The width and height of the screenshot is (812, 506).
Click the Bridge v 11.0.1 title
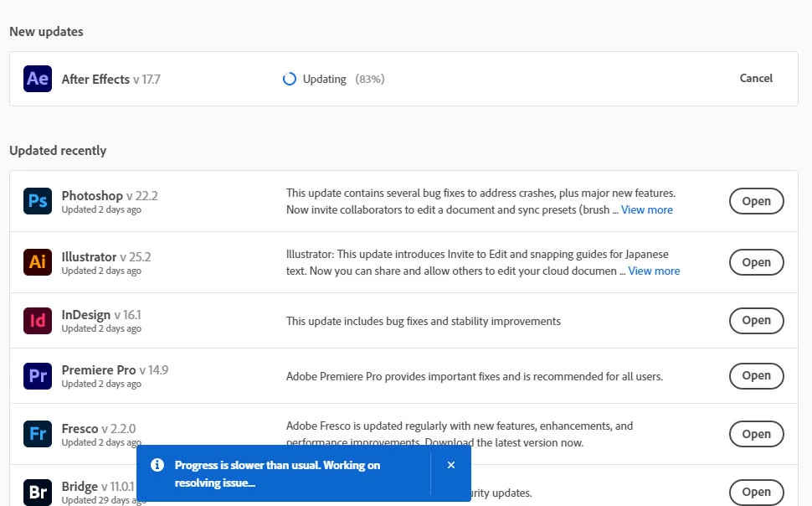(x=98, y=486)
